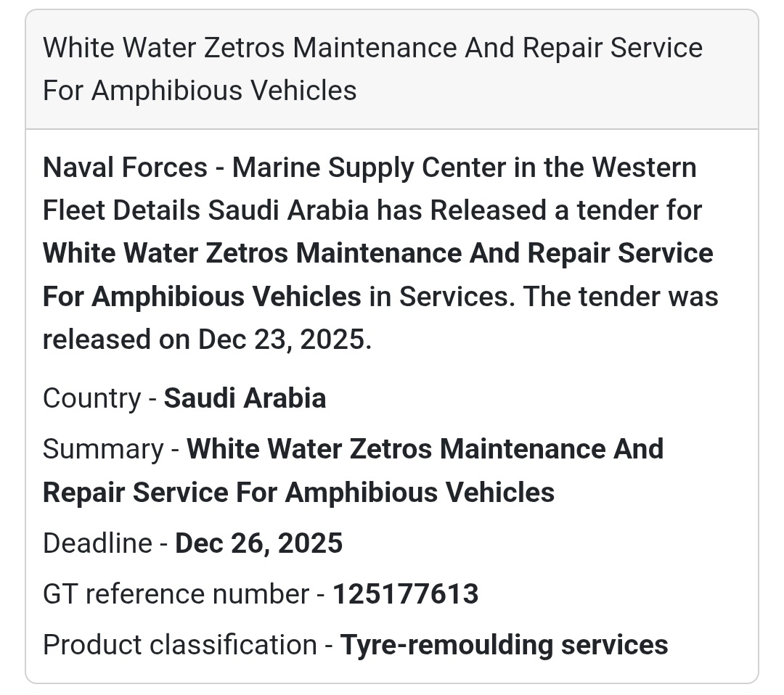Click the card header tender title
Viewport: 784px width, 695px height.
click(372, 49)
